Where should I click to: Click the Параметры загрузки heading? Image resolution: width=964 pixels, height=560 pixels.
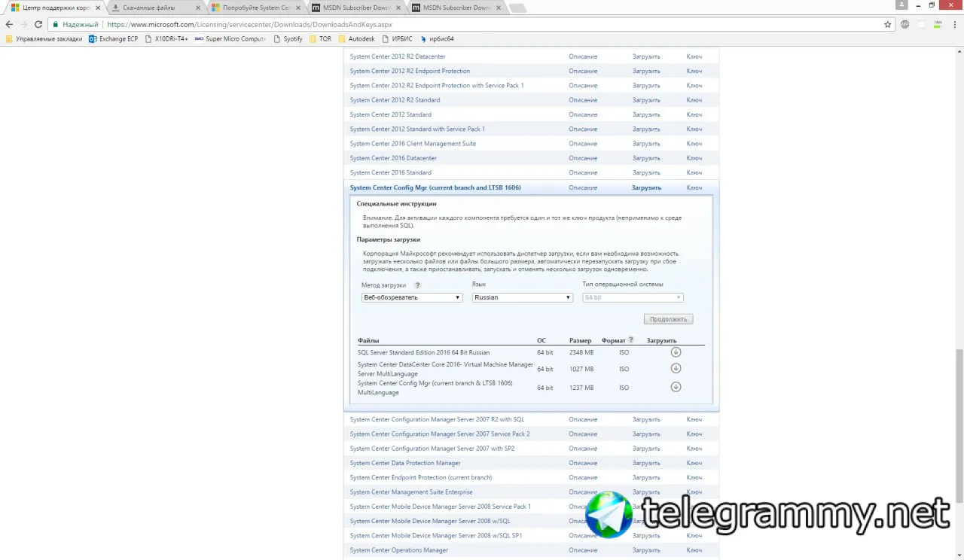389,239
